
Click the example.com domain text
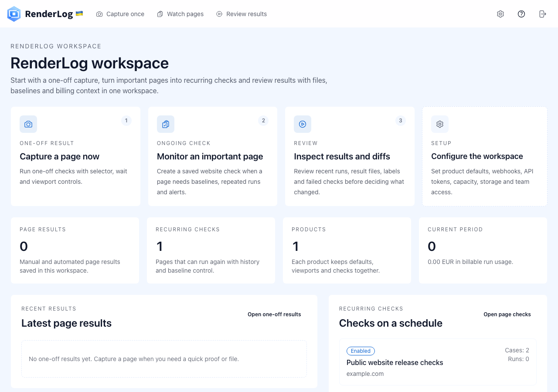365,374
